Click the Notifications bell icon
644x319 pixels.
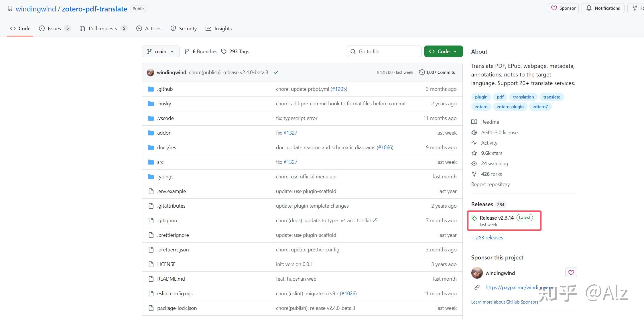[589, 8]
